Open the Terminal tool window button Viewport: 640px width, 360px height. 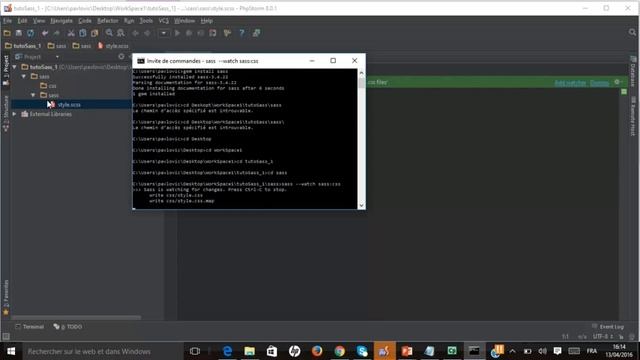[x=29, y=327]
